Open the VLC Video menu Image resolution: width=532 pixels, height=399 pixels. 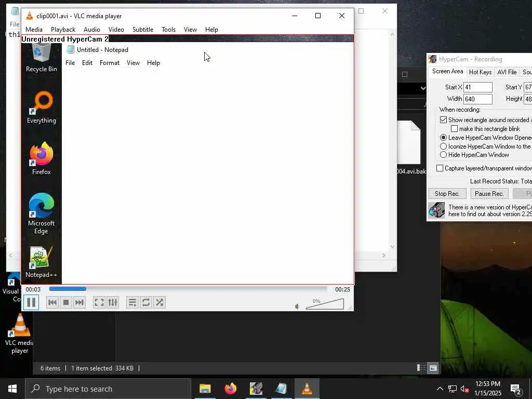click(x=116, y=30)
